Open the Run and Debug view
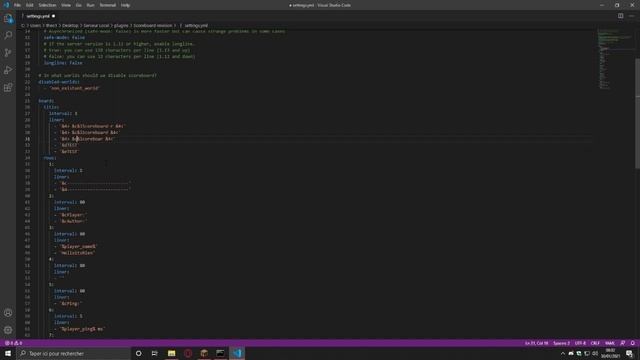This screenshot has width=640, height=360. click(8, 70)
